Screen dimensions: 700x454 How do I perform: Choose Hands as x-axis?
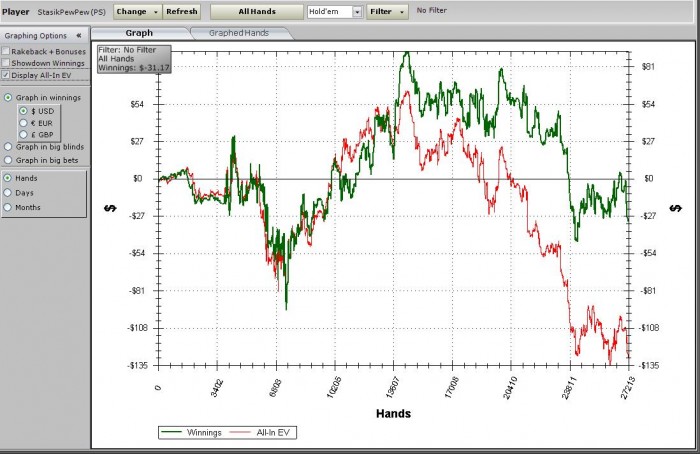pyautogui.click(x=8, y=178)
